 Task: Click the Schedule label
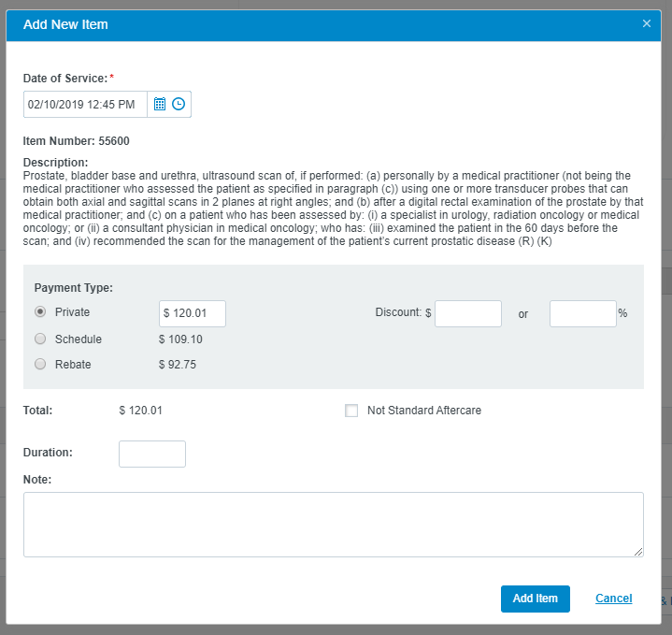click(x=79, y=339)
